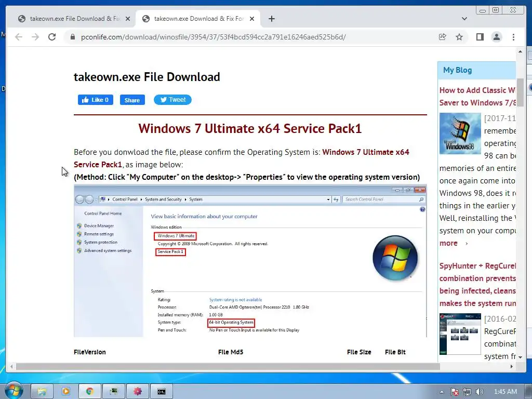Open File Explorer from the taskbar
This screenshot has height=399, width=532.
[42, 392]
